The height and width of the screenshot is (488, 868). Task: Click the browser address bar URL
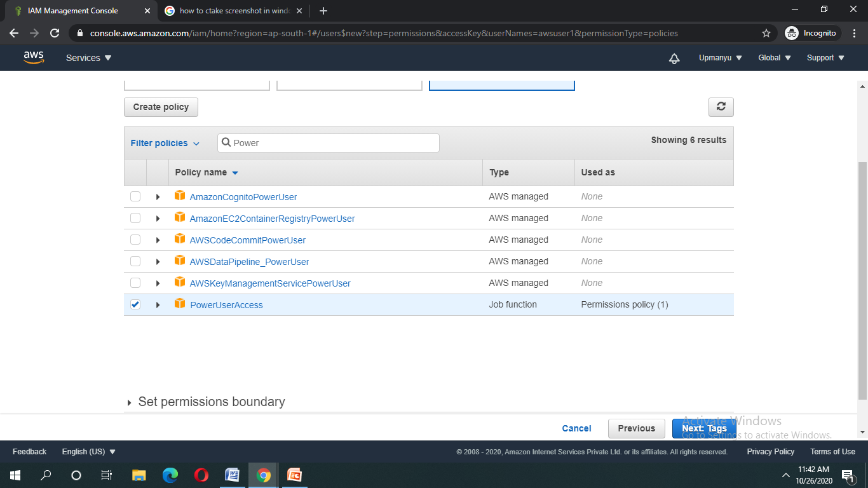point(384,33)
